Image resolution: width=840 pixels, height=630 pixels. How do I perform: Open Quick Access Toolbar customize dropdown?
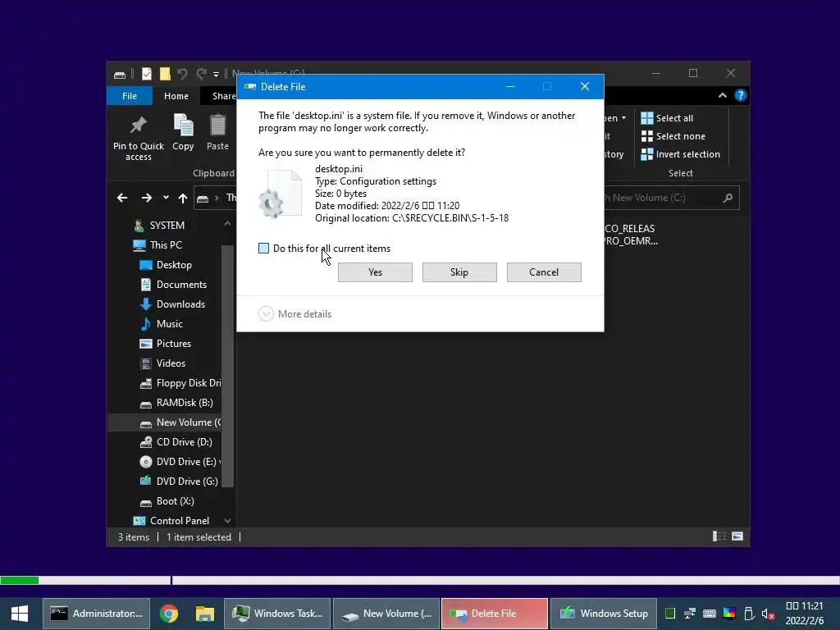pyautogui.click(x=216, y=74)
